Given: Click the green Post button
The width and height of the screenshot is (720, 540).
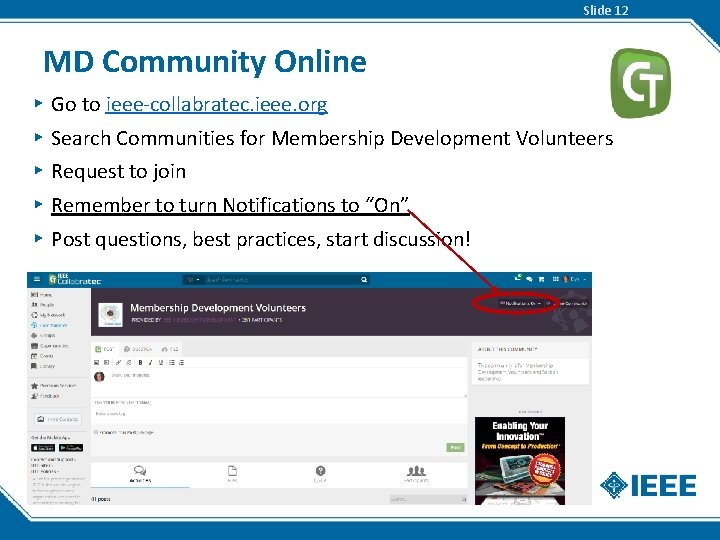Looking at the screenshot, I should [x=455, y=447].
